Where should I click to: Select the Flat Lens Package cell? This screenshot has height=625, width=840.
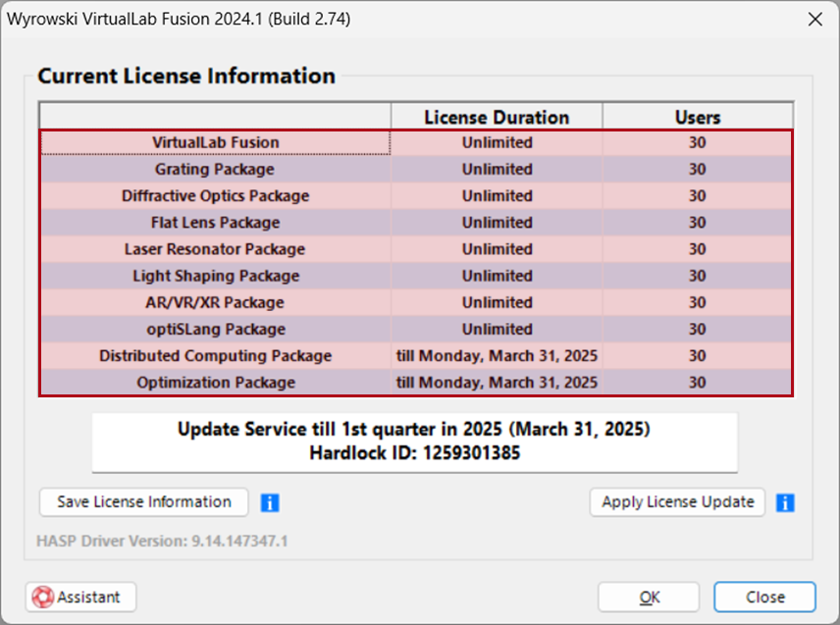215,223
